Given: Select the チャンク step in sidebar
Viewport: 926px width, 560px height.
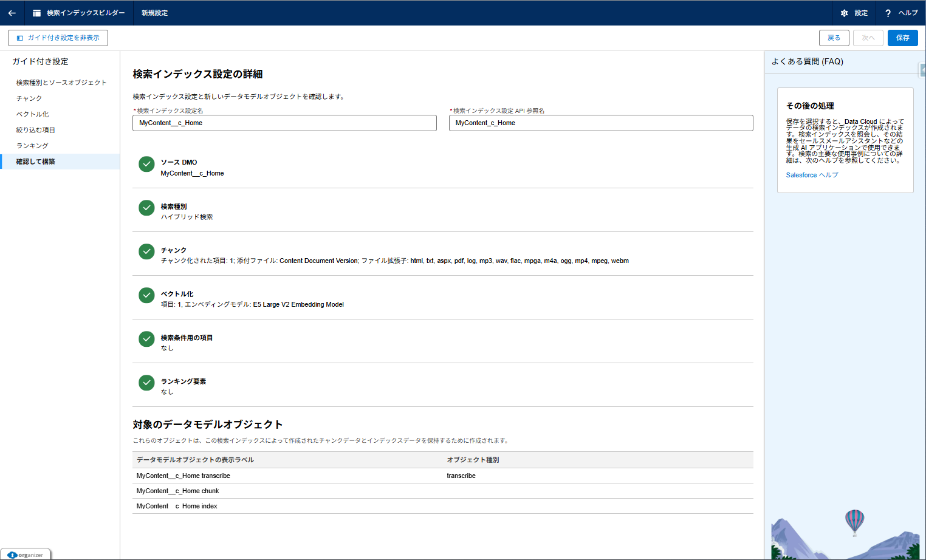Looking at the screenshot, I should click(29, 98).
